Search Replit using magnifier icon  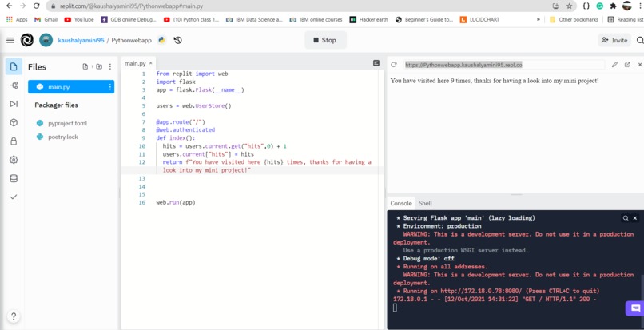pos(640,40)
